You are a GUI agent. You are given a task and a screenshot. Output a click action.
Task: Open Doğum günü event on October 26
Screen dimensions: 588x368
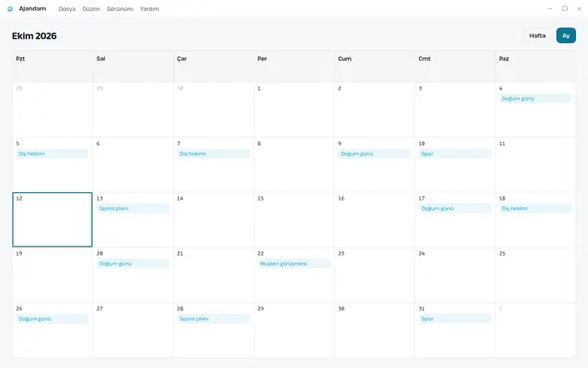52,319
